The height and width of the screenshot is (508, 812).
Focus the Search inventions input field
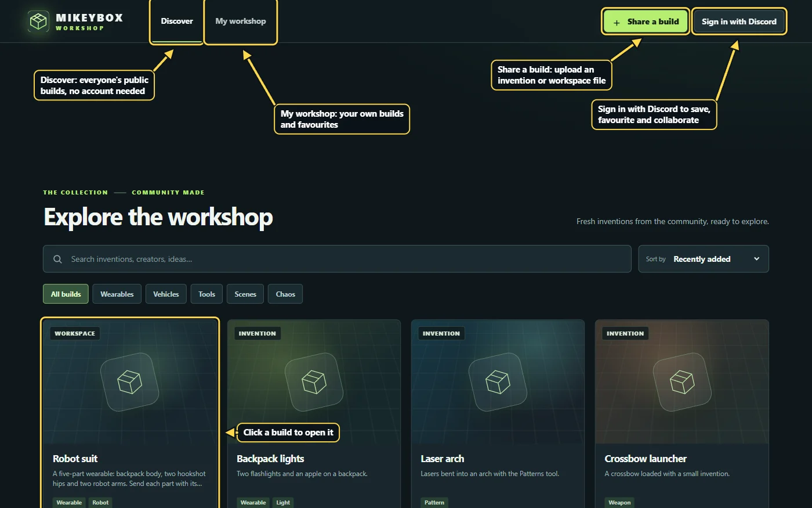[337, 259]
